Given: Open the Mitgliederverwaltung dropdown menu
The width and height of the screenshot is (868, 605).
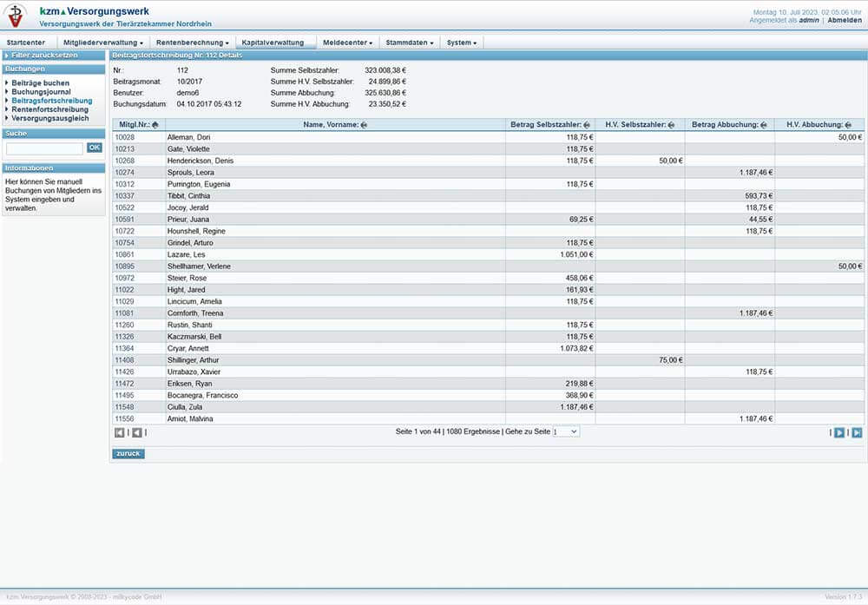Looking at the screenshot, I should click(x=103, y=43).
